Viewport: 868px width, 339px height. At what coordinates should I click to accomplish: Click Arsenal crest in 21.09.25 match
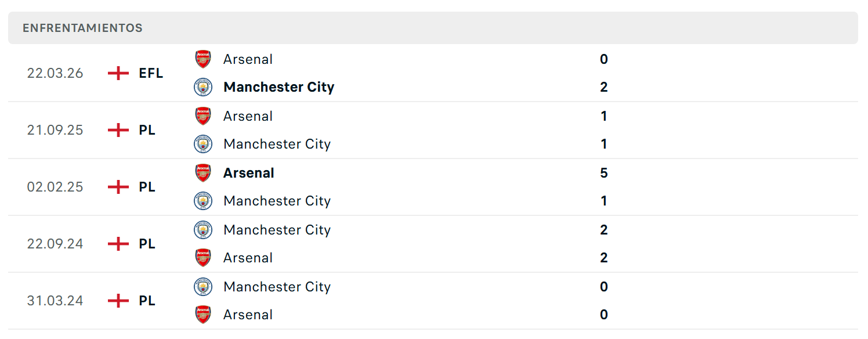point(203,116)
